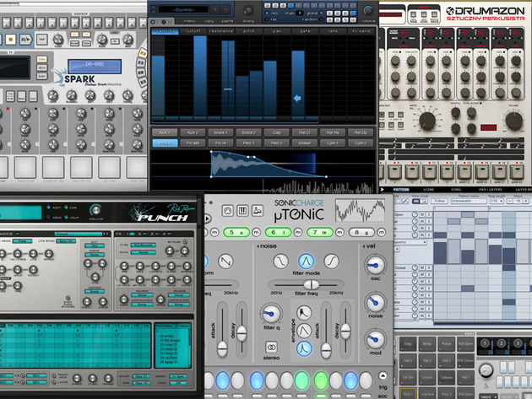Click the filter q knob in µTonic
Viewport: 532px width, 399px height.
tap(271, 314)
